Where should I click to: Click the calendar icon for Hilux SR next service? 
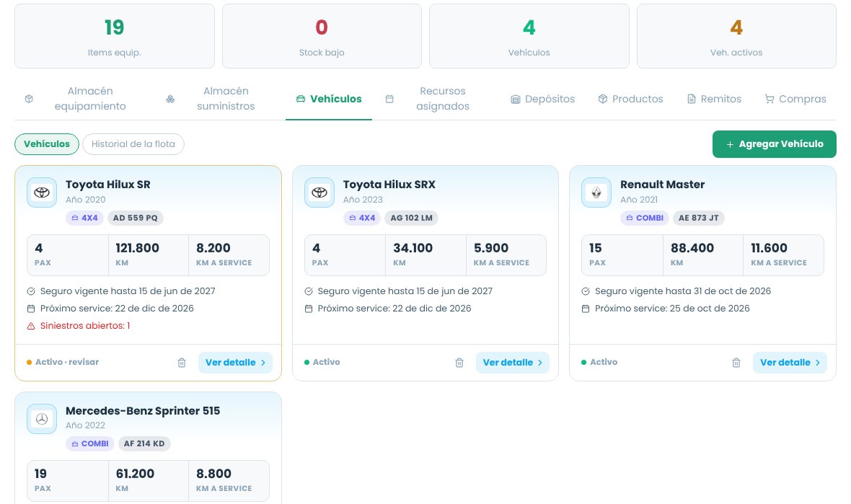pyautogui.click(x=31, y=309)
